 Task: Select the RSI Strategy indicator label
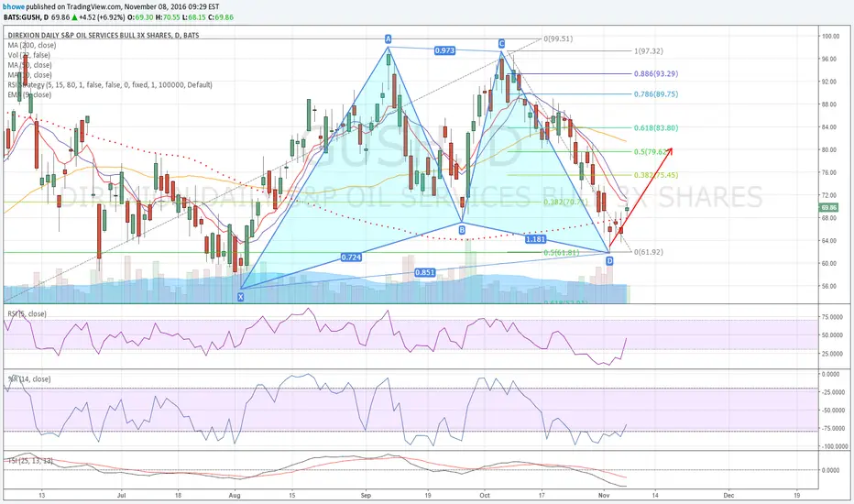click(x=110, y=84)
